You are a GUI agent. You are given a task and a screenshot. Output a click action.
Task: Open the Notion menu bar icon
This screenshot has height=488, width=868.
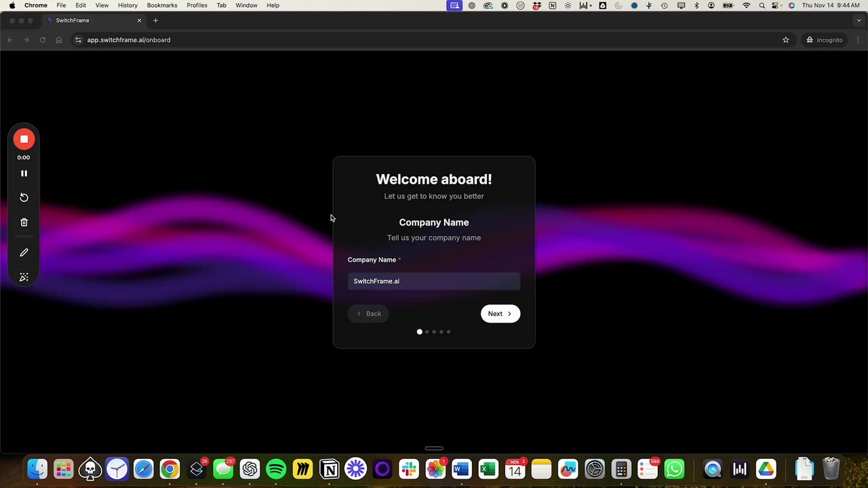(552, 5)
